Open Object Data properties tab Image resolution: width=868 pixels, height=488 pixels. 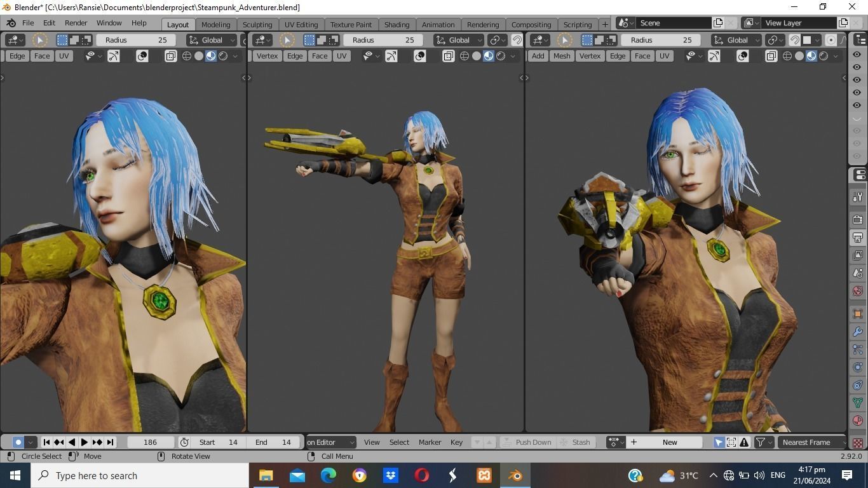point(858,403)
